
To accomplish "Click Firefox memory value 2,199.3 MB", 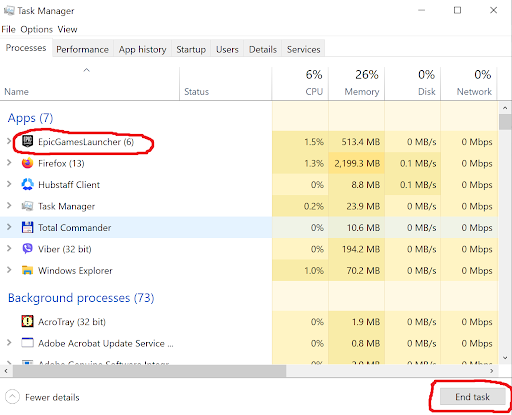I will pyautogui.click(x=357, y=163).
